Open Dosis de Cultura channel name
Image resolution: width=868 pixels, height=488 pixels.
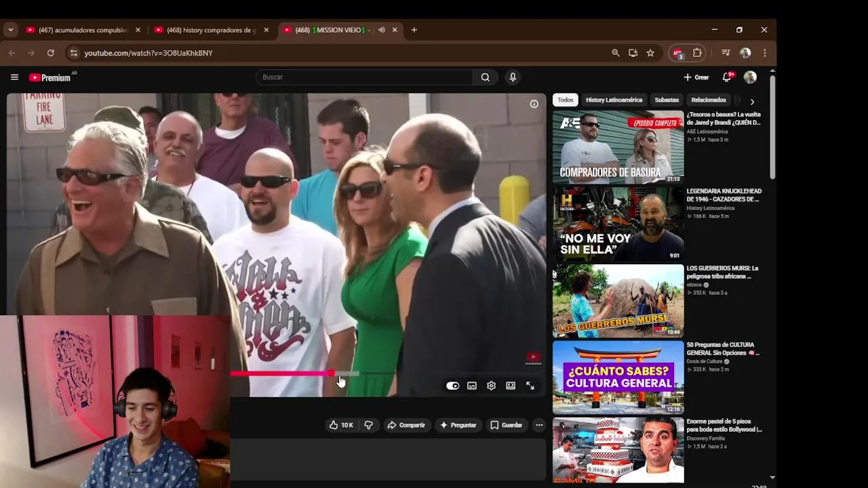705,361
